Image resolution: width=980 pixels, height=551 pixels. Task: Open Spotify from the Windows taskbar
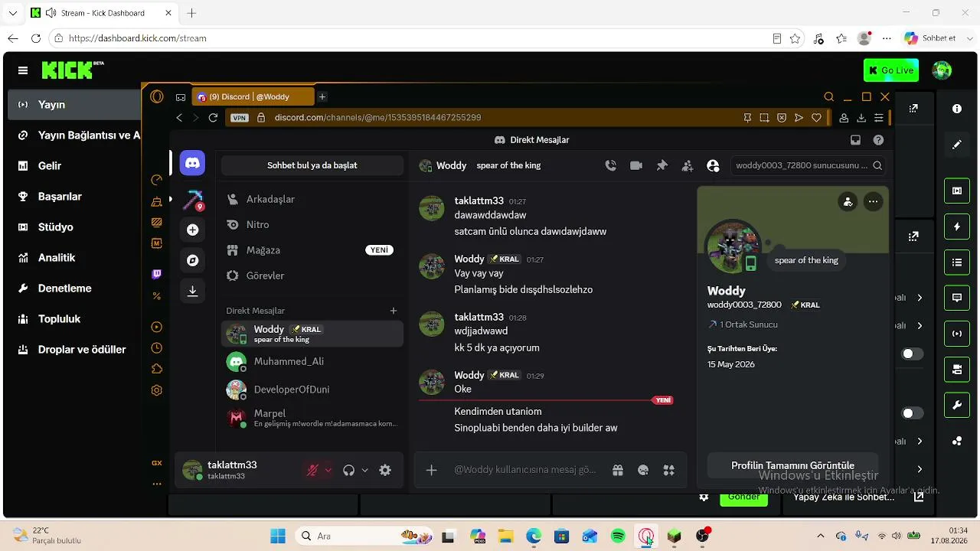618,536
